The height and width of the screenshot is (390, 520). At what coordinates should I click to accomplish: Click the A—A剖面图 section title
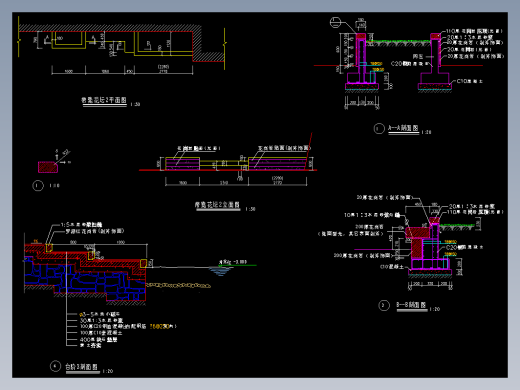[403, 128]
